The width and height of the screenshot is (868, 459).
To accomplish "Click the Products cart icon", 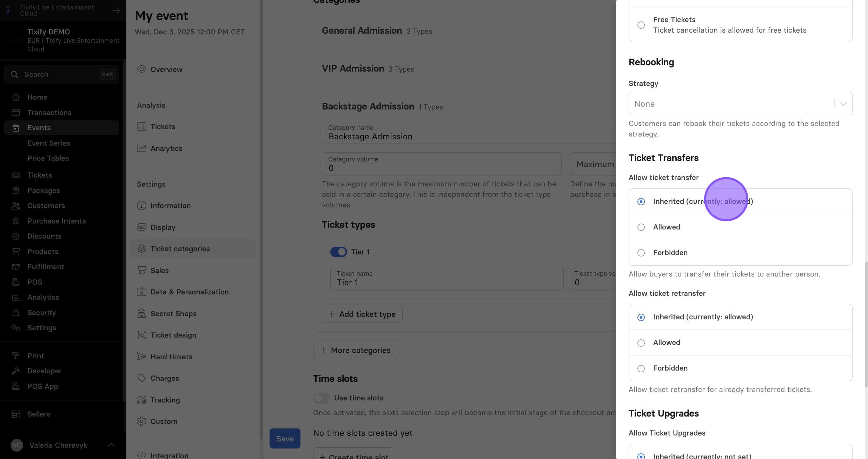I will coord(16,252).
